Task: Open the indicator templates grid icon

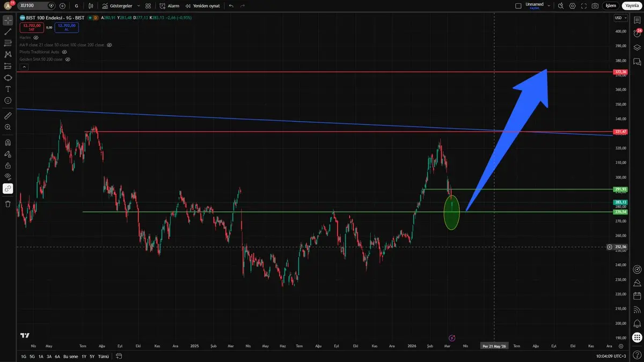Action: point(148,5)
